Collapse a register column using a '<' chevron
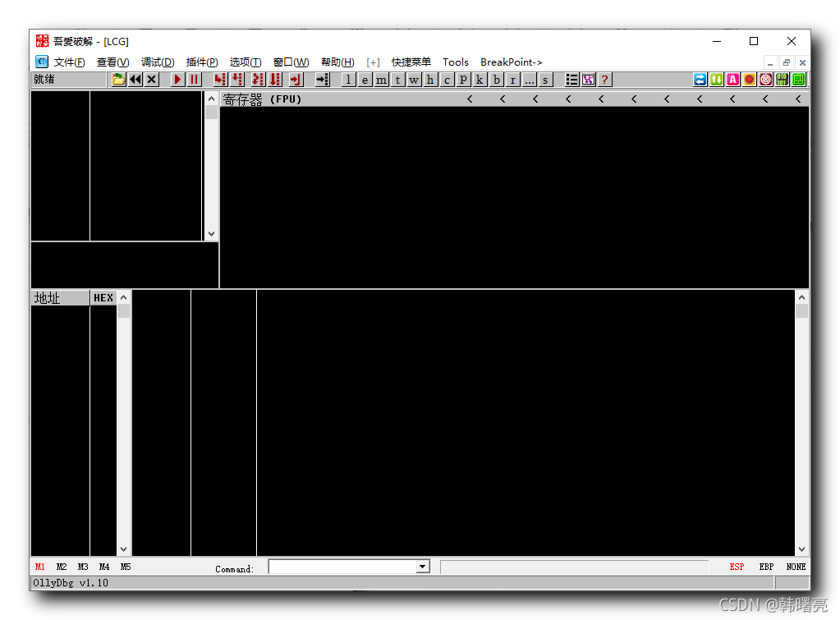Screen dimensions: 840x620 tap(469, 98)
